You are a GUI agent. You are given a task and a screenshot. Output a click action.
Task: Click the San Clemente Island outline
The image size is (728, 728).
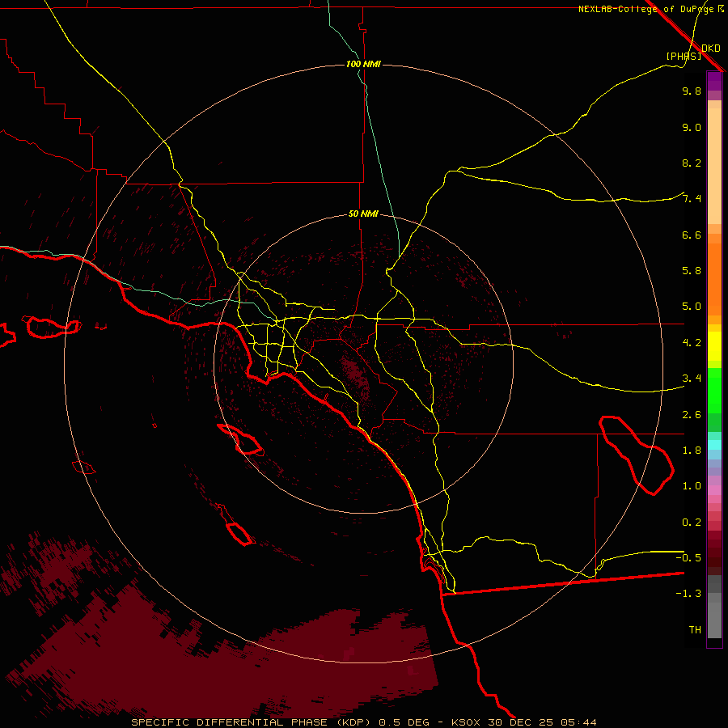(238, 534)
